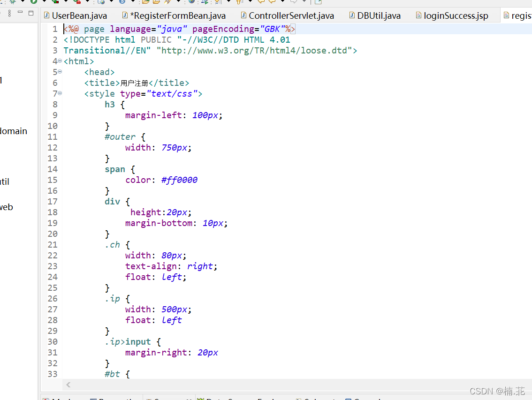The height and width of the screenshot is (400, 532).
Task: Click the Debug icon in the toolbar
Action: pos(13,3)
